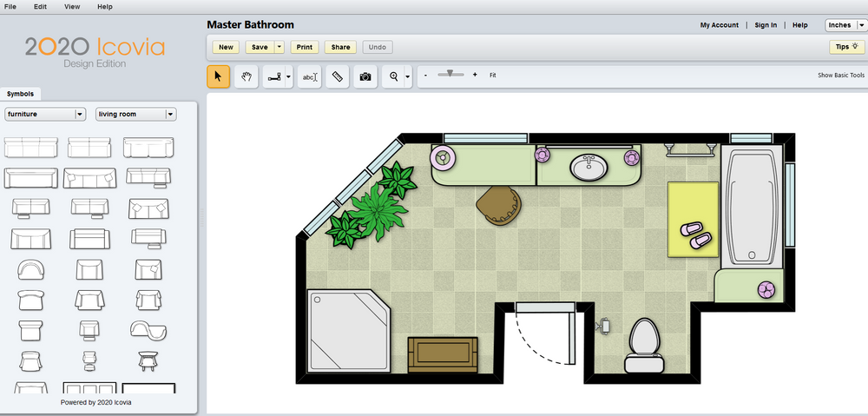Viewport: 868px width, 416px height.
Task: Open the living room subcategory dropdown
Action: point(170,114)
